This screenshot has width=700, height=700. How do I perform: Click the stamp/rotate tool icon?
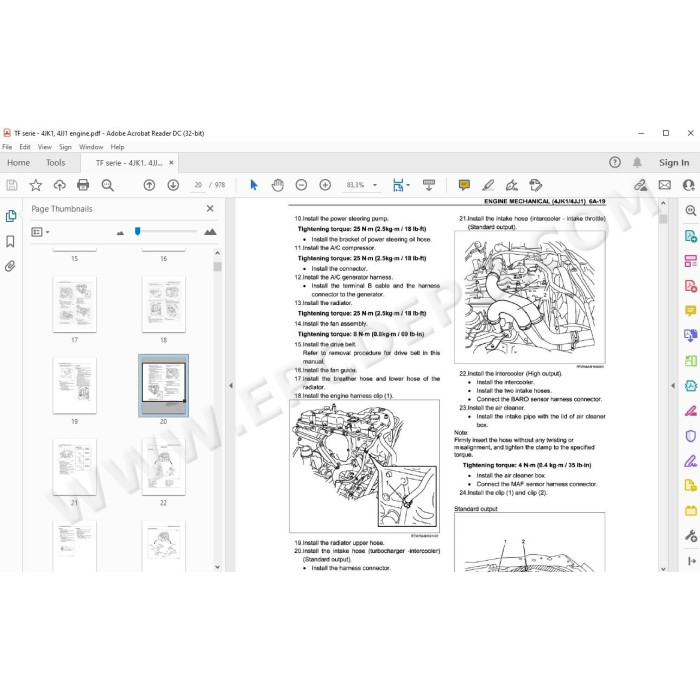coord(535,185)
